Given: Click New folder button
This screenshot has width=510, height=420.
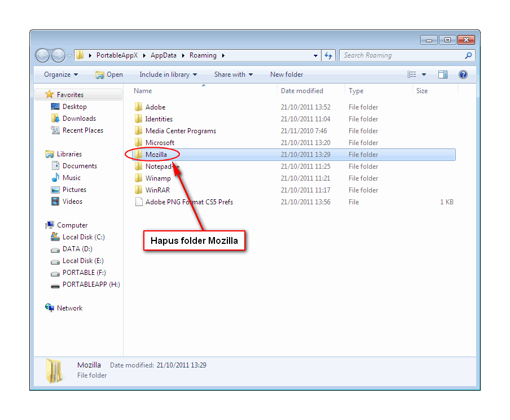Looking at the screenshot, I should coord(287,75).
